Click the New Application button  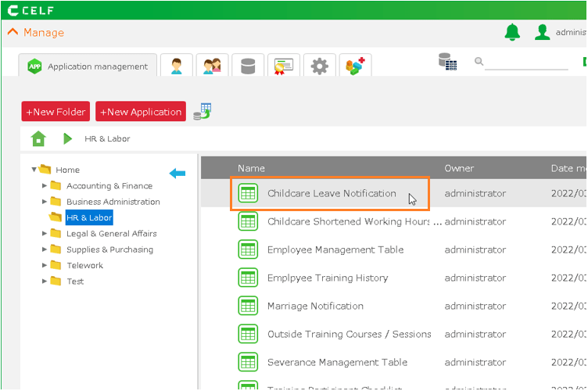pos(141,112)
